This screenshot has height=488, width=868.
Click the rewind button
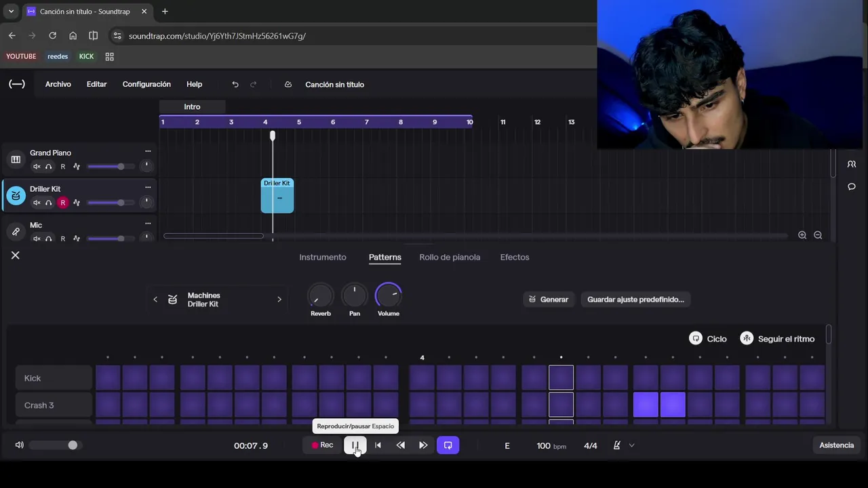[401, 445]
